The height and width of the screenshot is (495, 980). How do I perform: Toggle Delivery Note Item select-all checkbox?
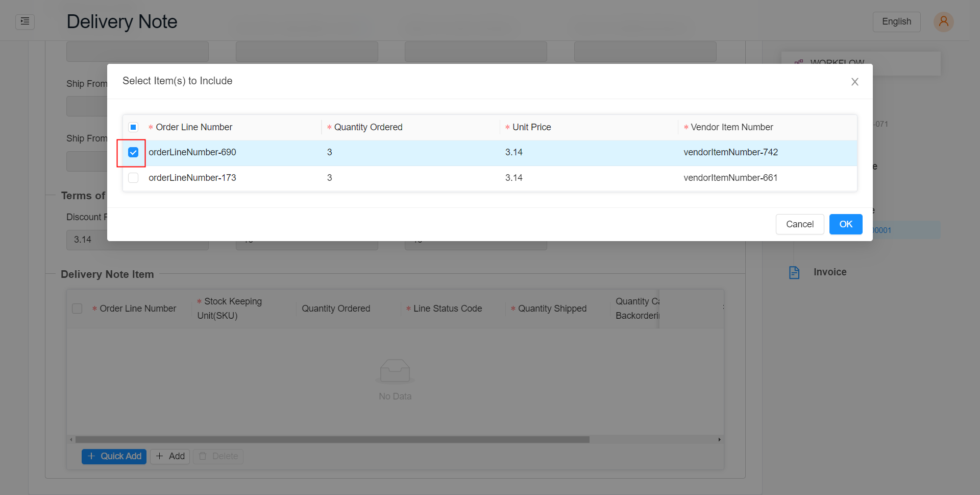[x=77, y=309]
